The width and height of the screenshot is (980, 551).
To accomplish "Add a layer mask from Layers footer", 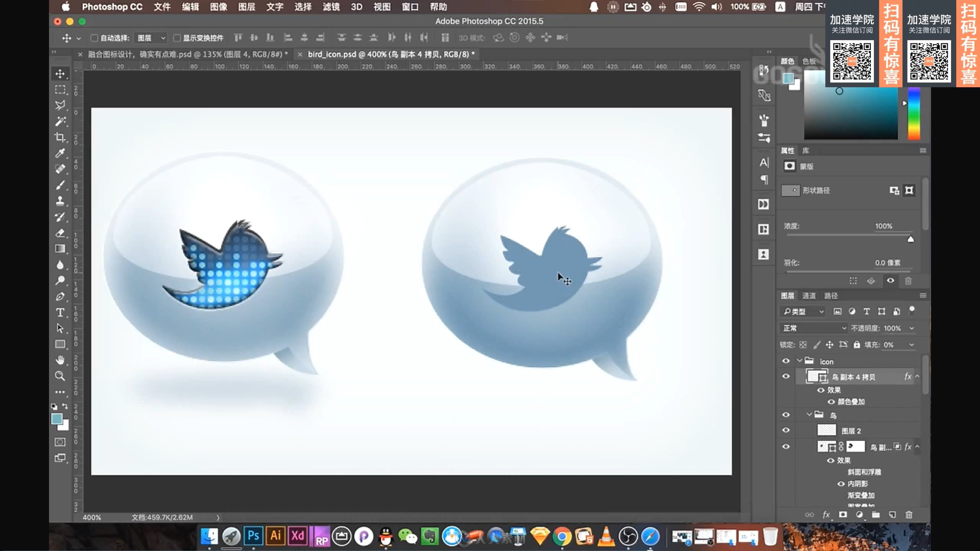I will [843, 515].
